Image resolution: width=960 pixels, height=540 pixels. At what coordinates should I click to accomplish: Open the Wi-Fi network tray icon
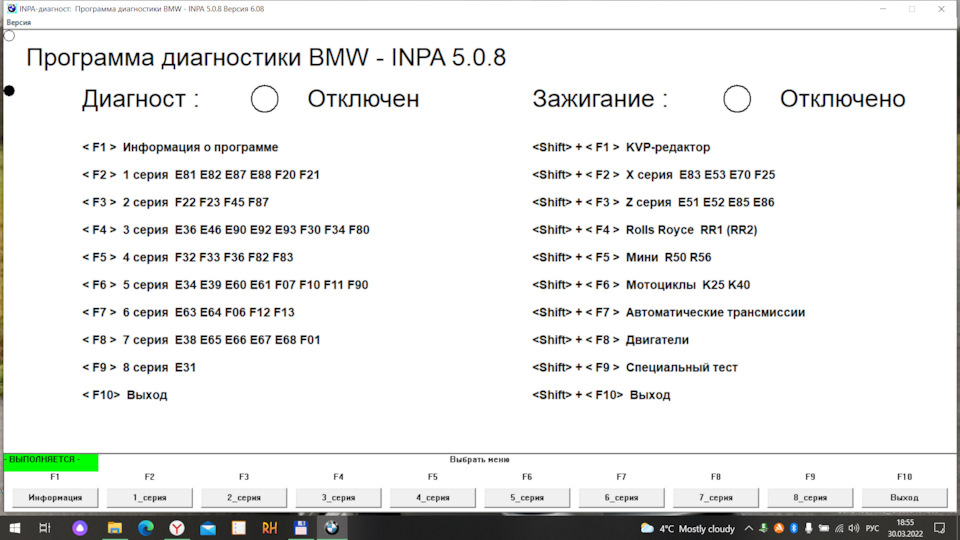(x=839, y=528)
